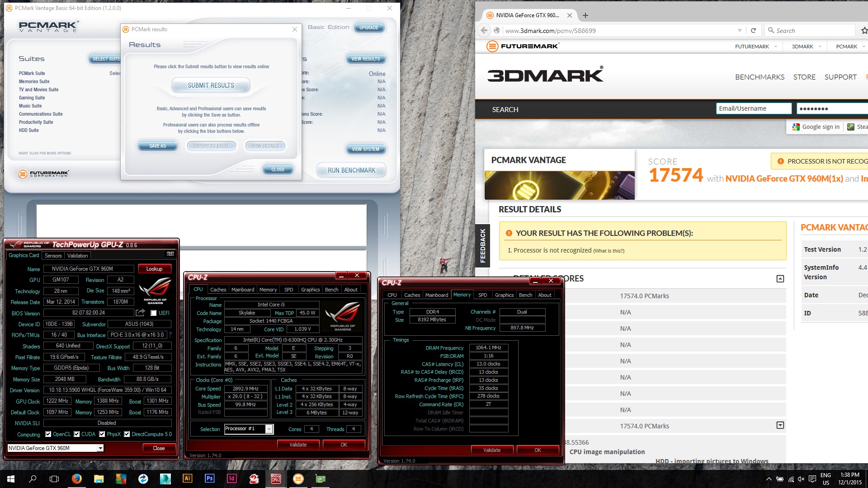Click the Futuremark logo on the website
This screenshot has width=868, height=488.
523,46
